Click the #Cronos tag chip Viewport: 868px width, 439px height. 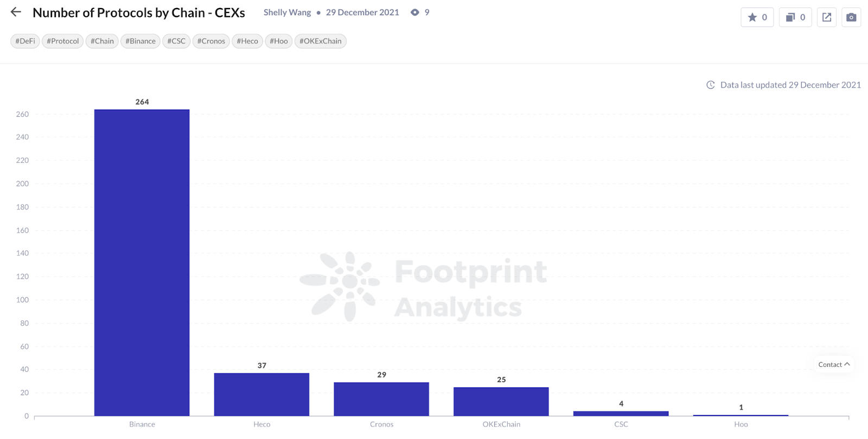click(211, 41)
